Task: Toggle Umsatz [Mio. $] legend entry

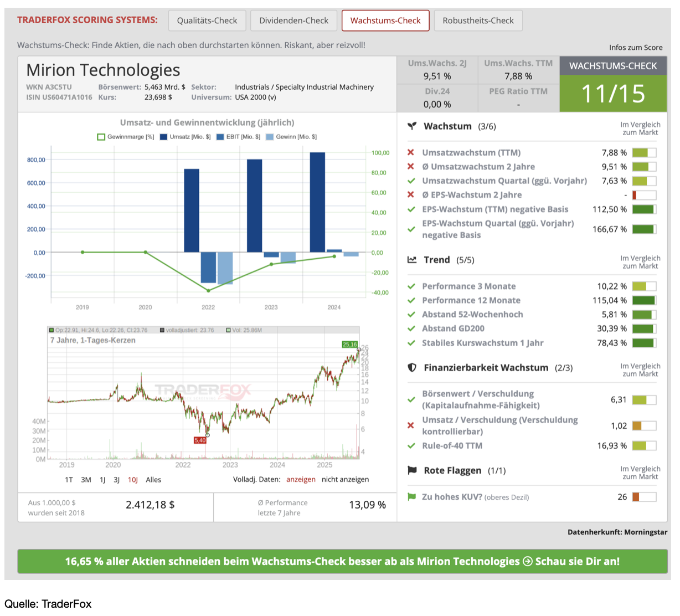Action: 186,137
